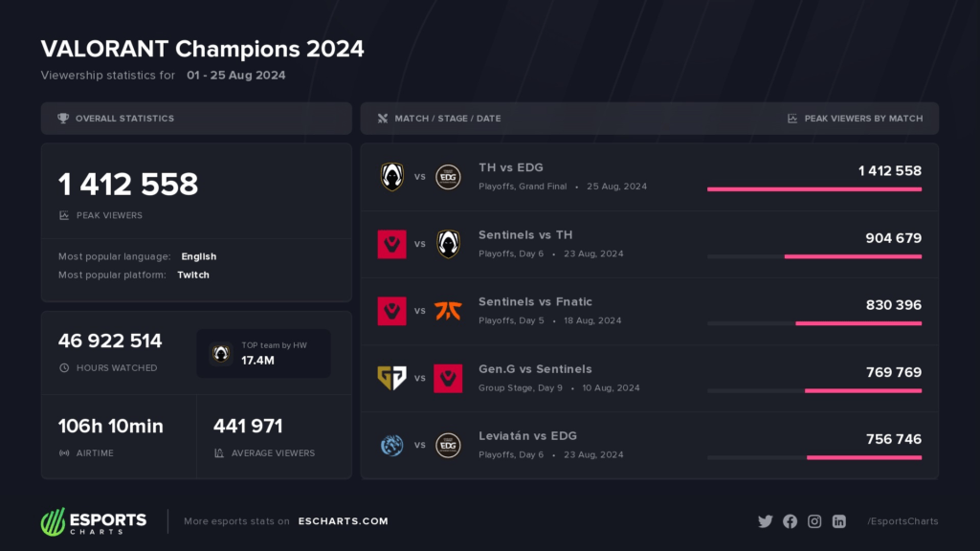Click the crossed swords match icon
Viewport: 980px width, 551px height.
click(x=383, y=118)
